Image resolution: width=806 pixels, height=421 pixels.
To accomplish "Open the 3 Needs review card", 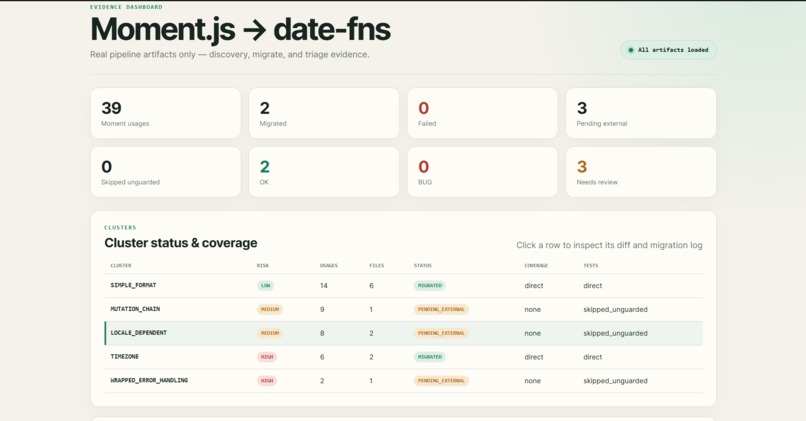I will [x=641, y=172].
